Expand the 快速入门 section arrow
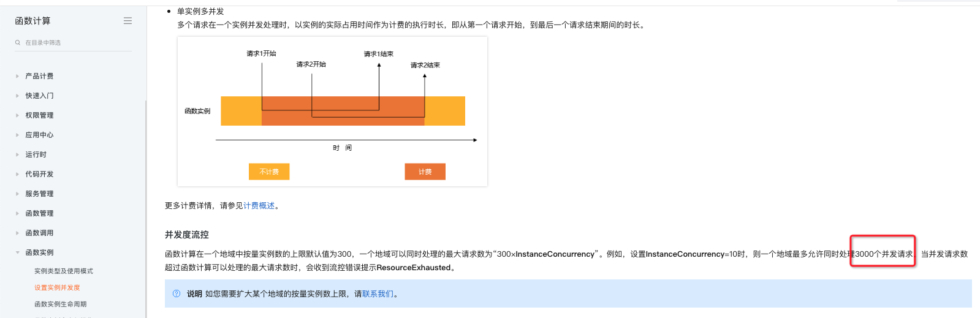 (x=17, y=96)
